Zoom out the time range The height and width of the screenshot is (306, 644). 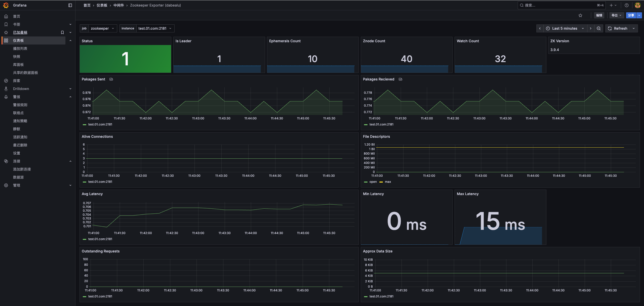pyautogui.click(x=599, y=28)
